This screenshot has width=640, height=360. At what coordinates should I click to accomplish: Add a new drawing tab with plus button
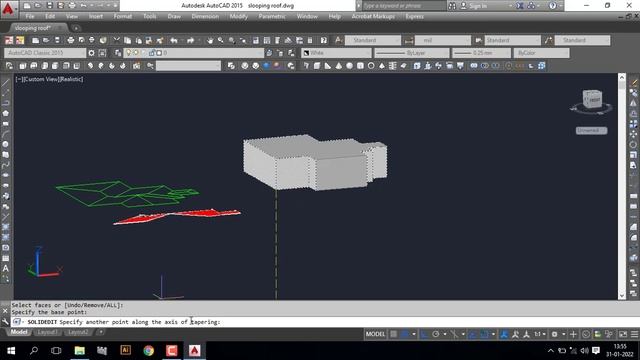click(x=76, y=28)
